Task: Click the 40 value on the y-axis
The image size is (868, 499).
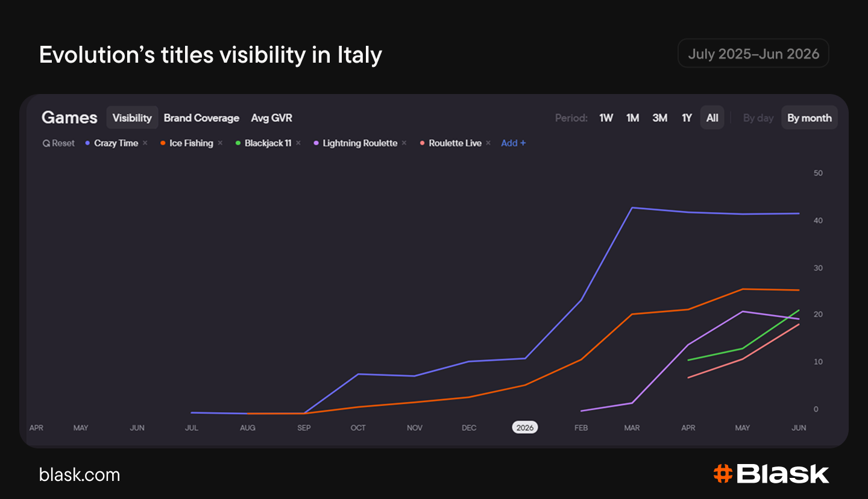Action: point(818,221)
